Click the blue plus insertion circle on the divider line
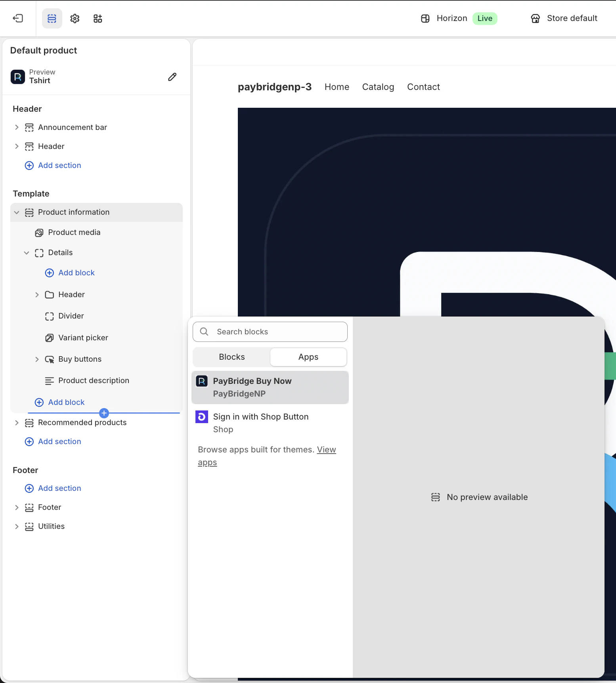Viewport: 616px width, 683px height. 104,413
